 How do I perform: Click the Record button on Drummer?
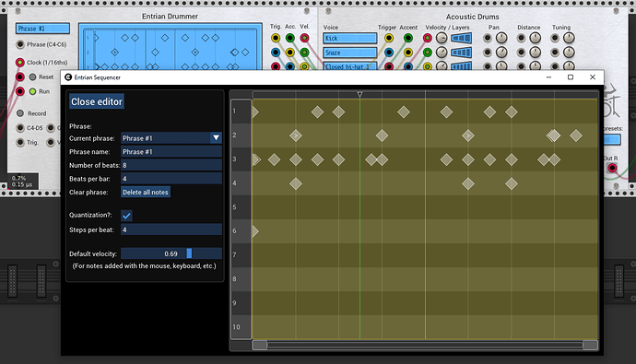click(20, 113)
